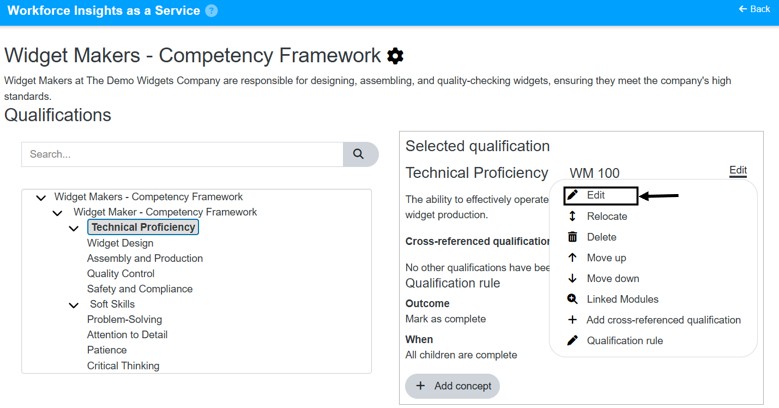This screenshot has width=779, height=408.
Task: Collapse the Soft Skills tree node
Action: click(x=74, y=305)
